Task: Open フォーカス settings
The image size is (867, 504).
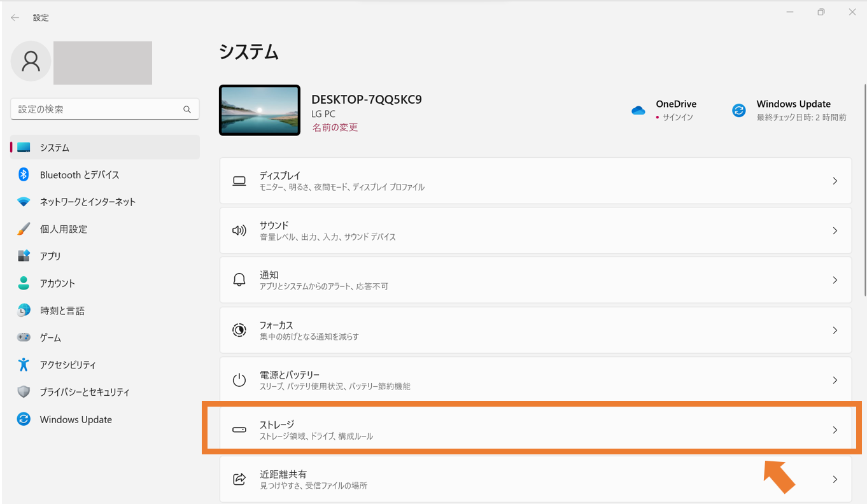Action: [x=535, y=330]
